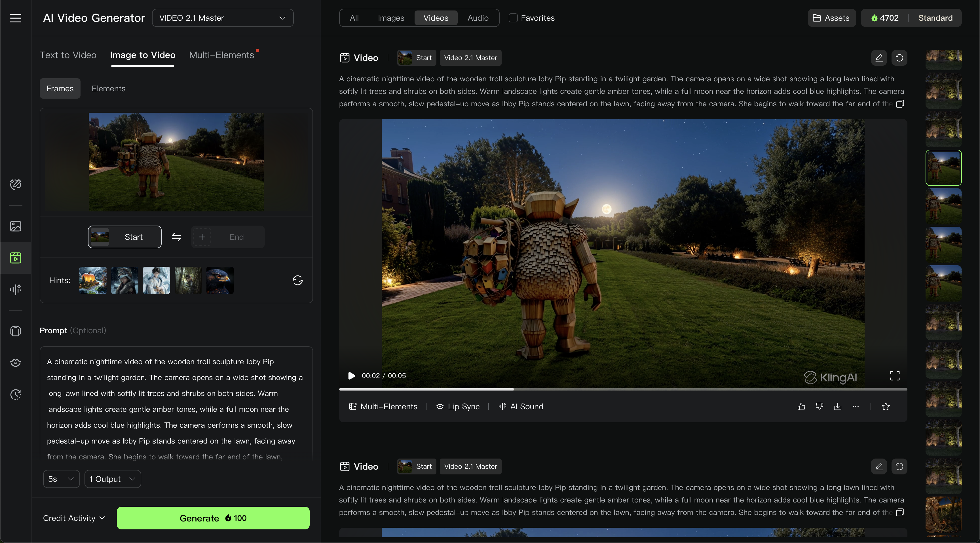Refresh the hint images

point(297,280)
